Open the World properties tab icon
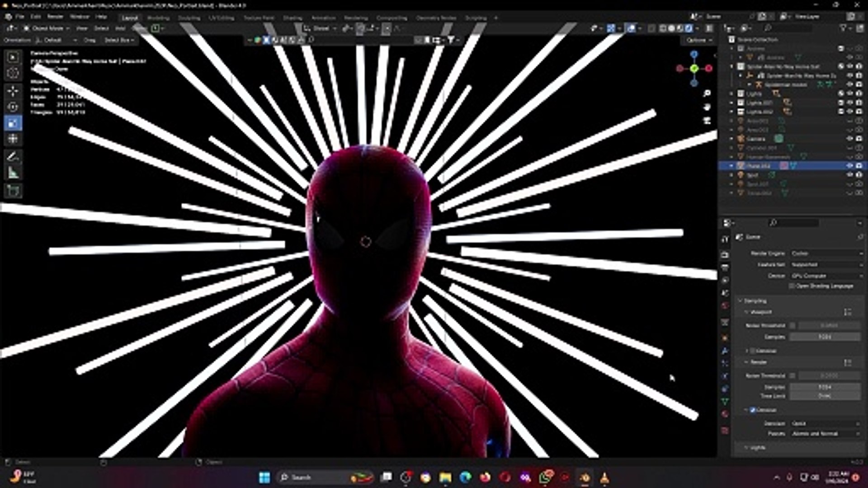Screen dimensions: 868x488 [x=725, y=306]
